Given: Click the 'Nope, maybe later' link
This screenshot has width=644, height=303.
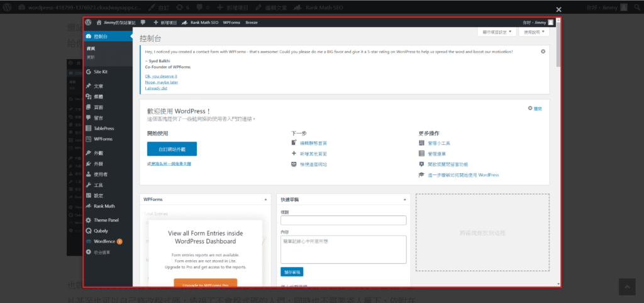Looking at the screenshot, I should [x=162, y=83].
